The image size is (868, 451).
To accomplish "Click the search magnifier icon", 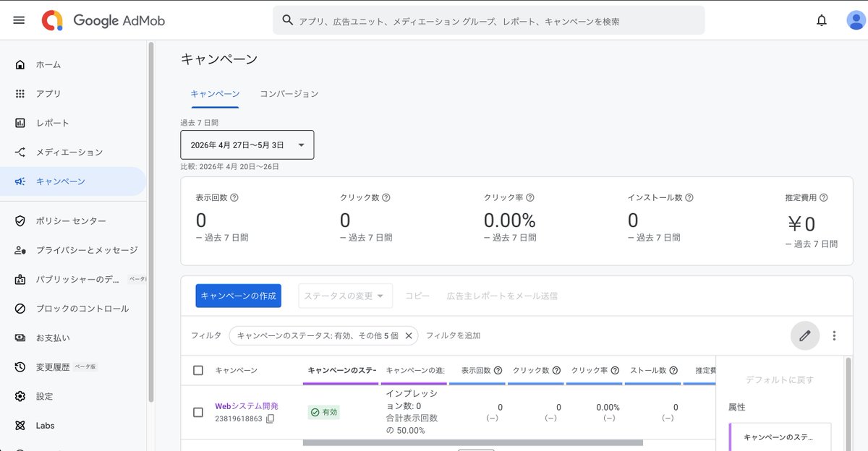I will point(288,20).
